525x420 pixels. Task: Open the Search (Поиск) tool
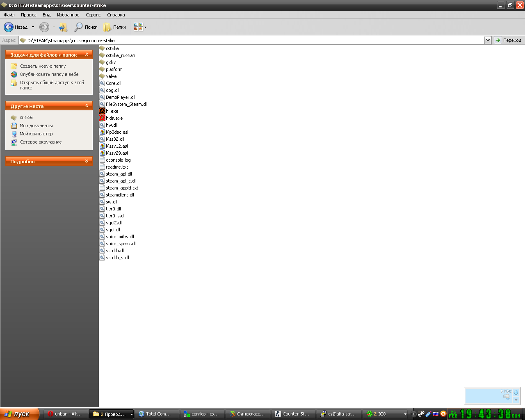coord(86,27)
